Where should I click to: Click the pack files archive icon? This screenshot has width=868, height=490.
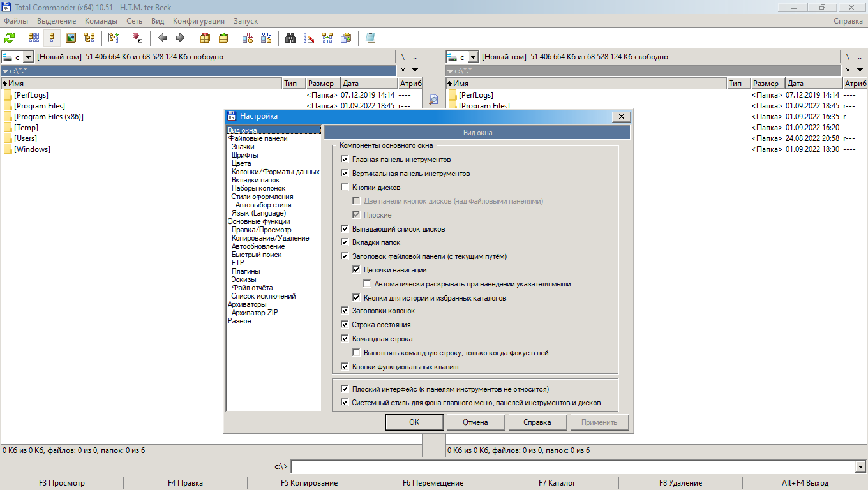point(205,38)
